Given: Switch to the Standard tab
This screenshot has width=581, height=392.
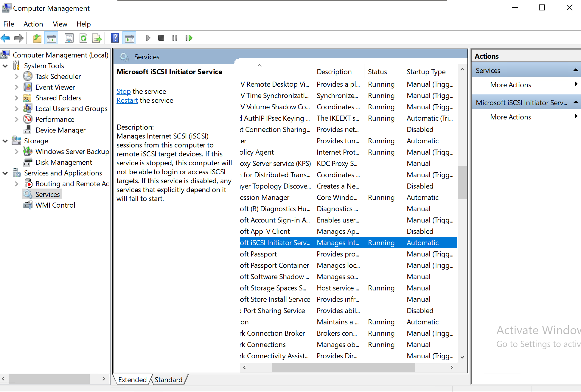Looking at the screenshot, I should (x=168, y=380).
